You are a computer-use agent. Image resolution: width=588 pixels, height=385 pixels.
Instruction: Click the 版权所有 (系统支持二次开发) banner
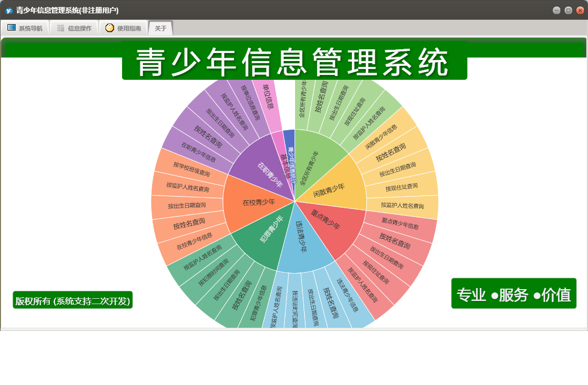click(x=73, y=300)
